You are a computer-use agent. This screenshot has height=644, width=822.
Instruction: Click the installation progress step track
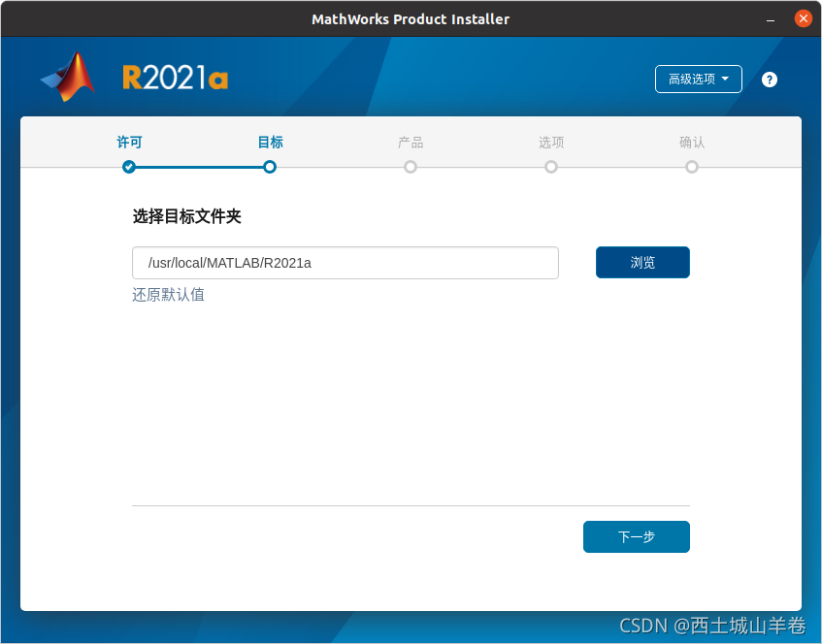tap(411, 167)
